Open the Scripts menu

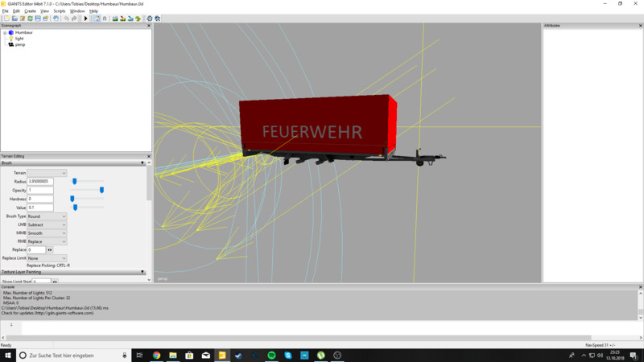coord(60,10)
